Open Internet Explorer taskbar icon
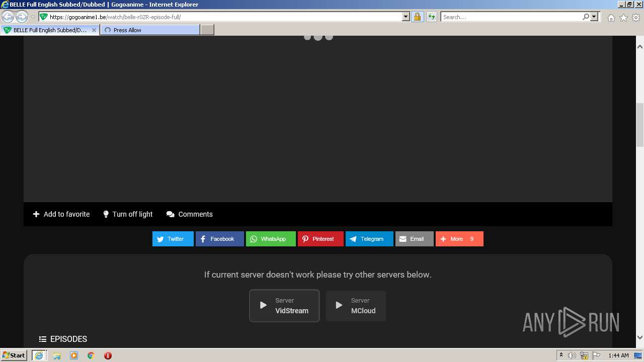Image resolution: width=644 pixels, height=362 pixels. (x=39, y=355)
